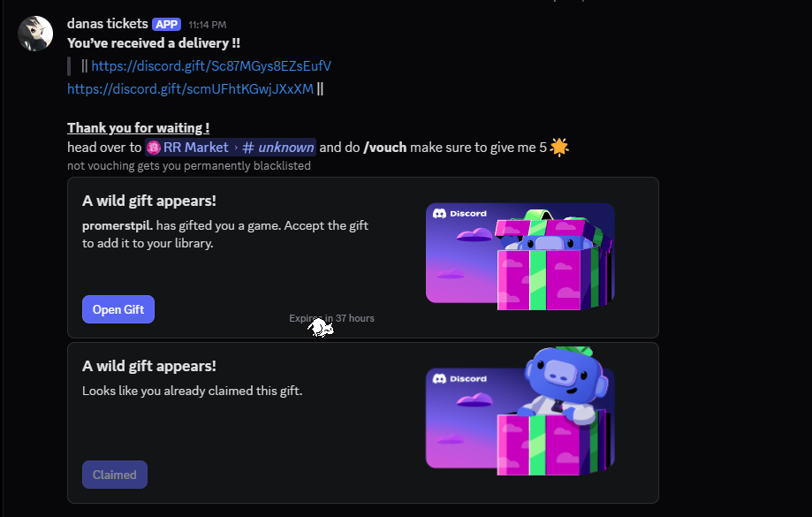Click the RR Market server icon
The image size is (812, 517).
154,148
